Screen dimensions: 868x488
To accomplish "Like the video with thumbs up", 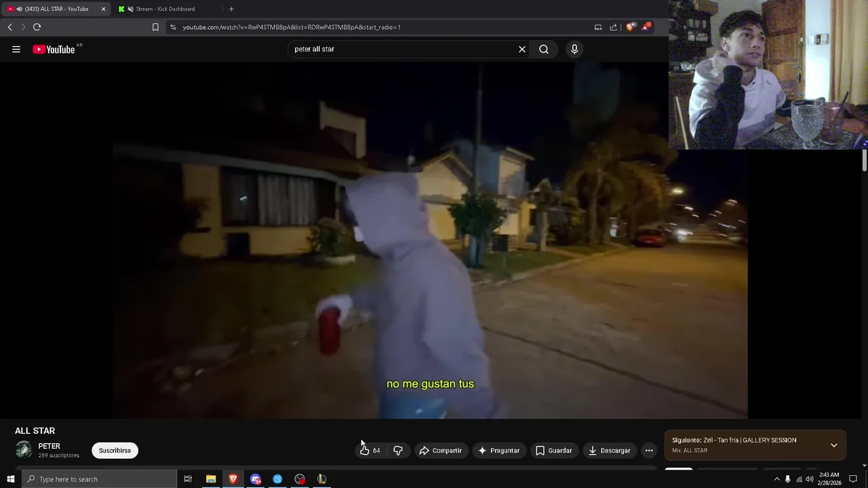I will point(370,451).
